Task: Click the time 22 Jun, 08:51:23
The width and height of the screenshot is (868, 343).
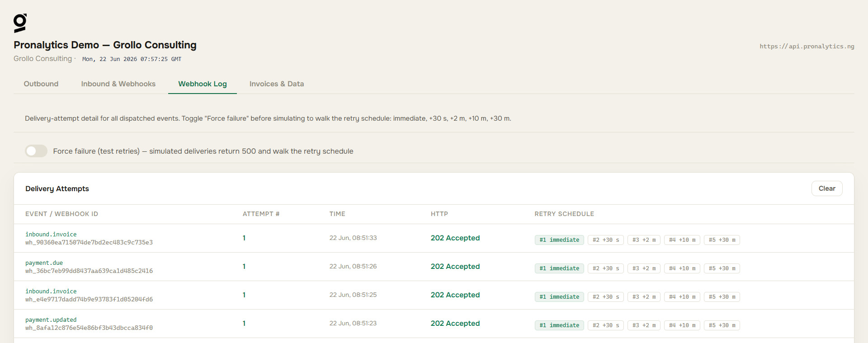Action: pyautogui.click(x=353, y=323)
